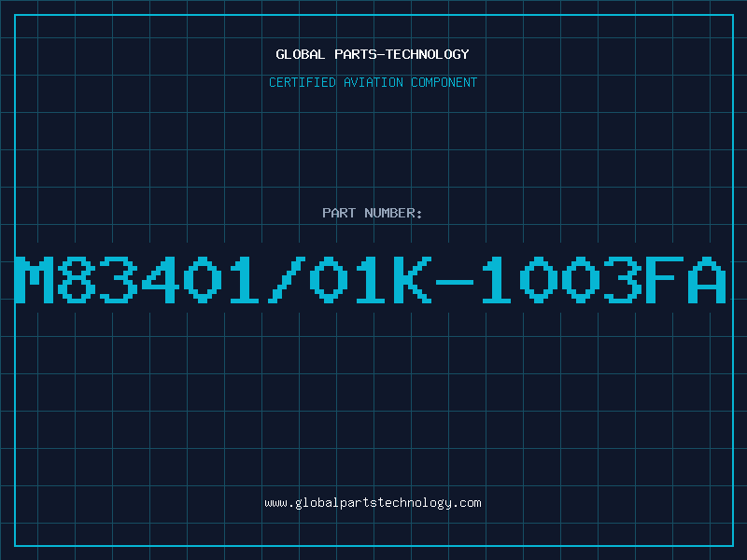Click the word NUMBER: in the label

pos(393,213)
